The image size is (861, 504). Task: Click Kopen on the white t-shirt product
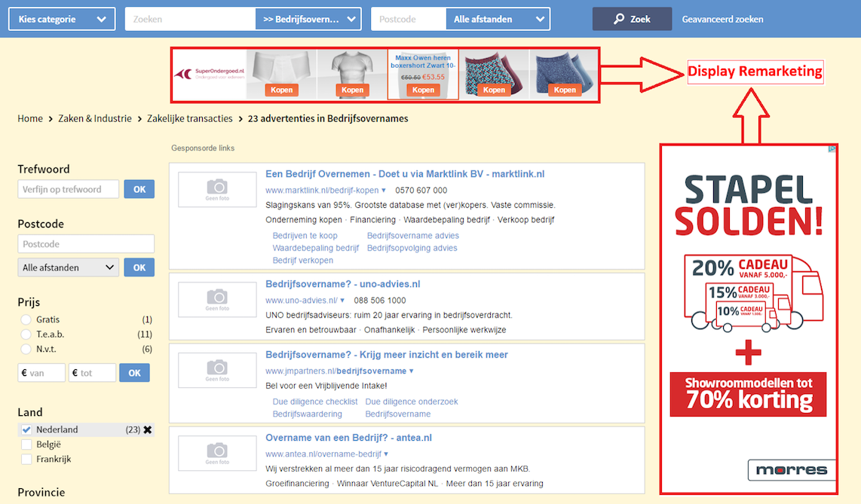(x=353, y=90)
